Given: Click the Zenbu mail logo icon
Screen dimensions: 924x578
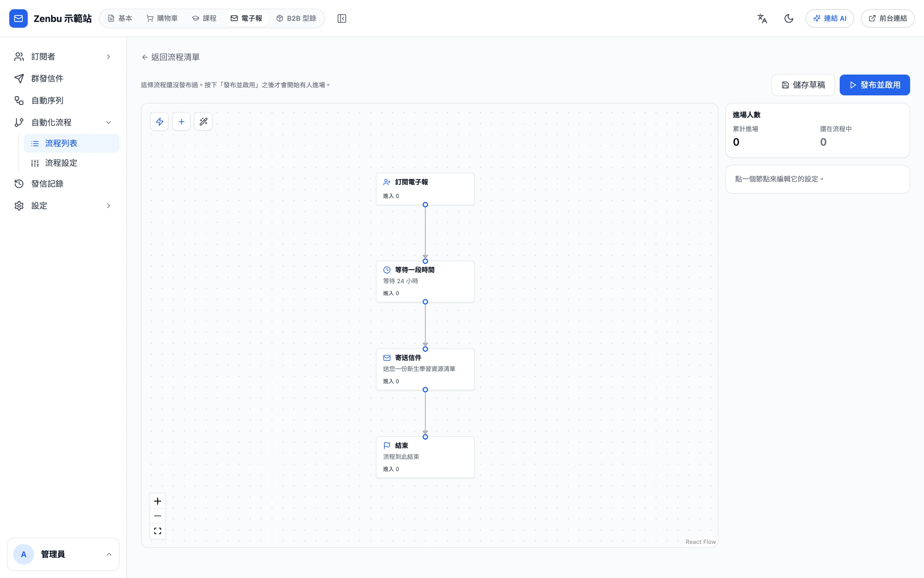Looking at the screenshot, I should [18, 18].
